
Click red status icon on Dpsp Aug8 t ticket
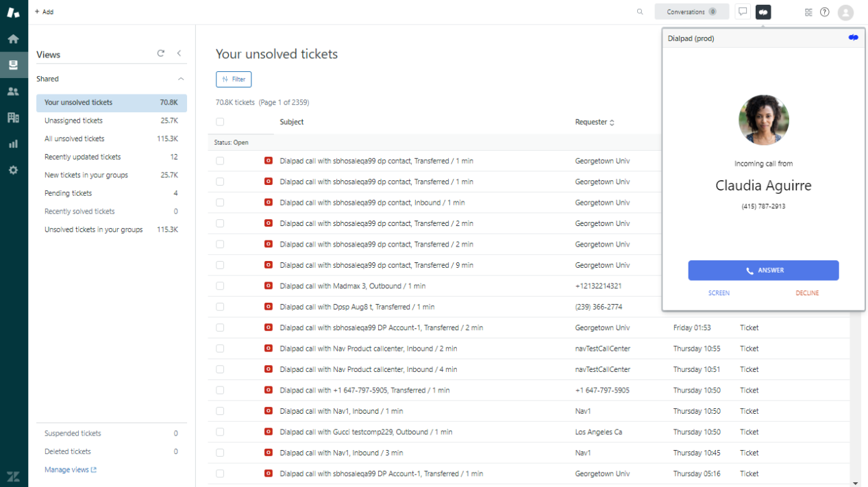(268, 307)
